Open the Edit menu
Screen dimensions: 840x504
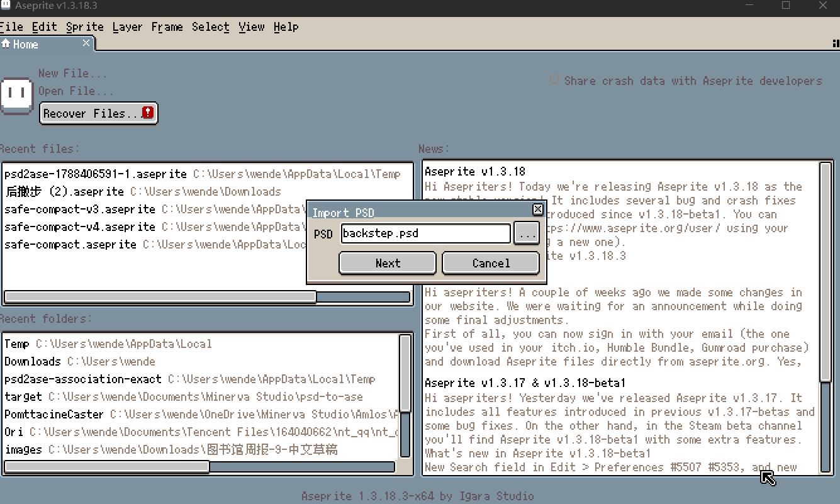coord(44,27)
